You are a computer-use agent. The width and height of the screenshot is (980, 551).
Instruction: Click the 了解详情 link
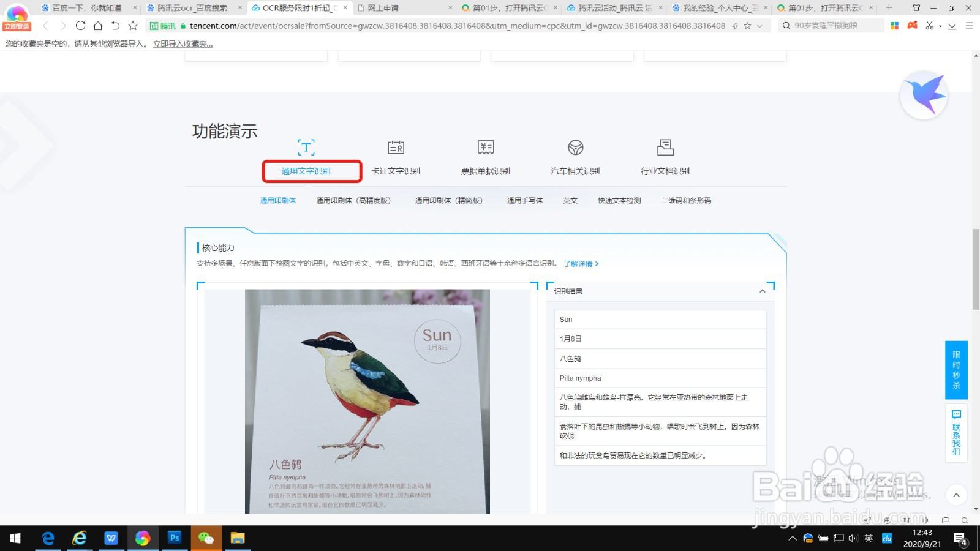tap(579, 263)
